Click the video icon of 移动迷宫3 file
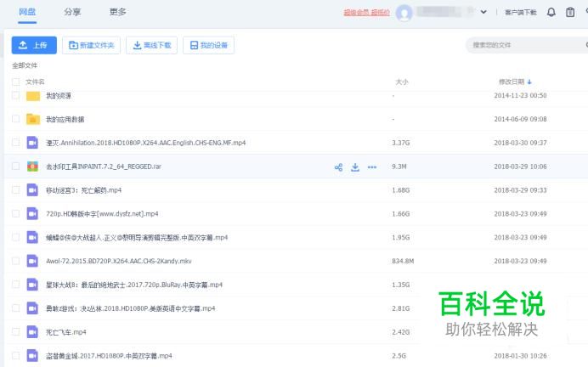Image resolution: width=588 pixels, height=367 pixels. (x=32, y=190)
